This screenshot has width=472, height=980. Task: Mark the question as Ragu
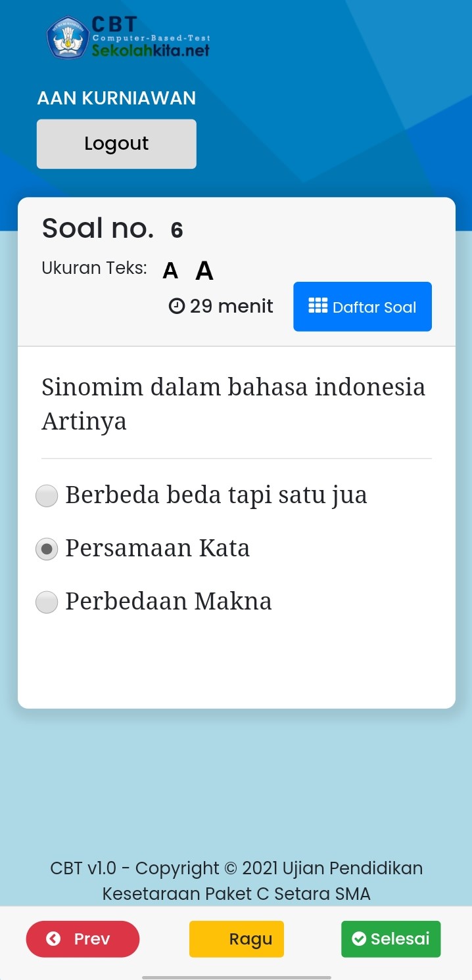tap(237, 939)
